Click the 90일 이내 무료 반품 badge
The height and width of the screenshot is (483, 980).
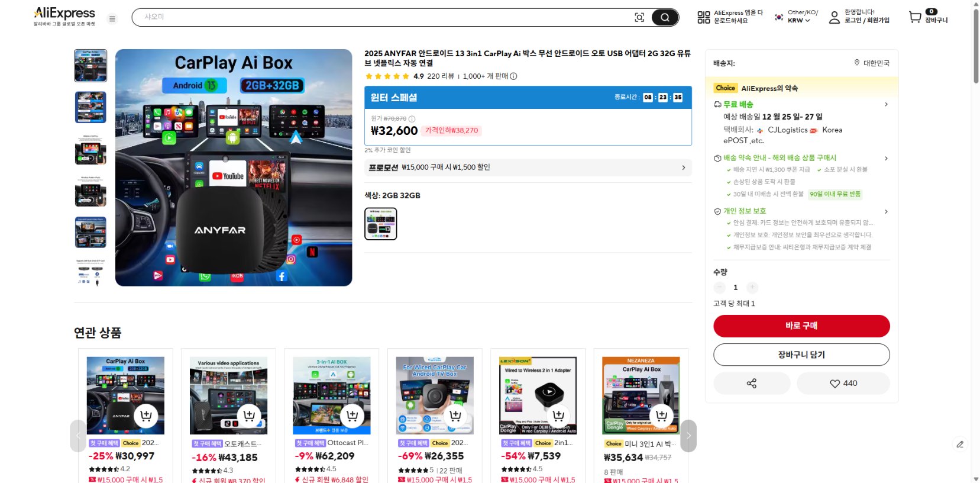pos(835,194)
